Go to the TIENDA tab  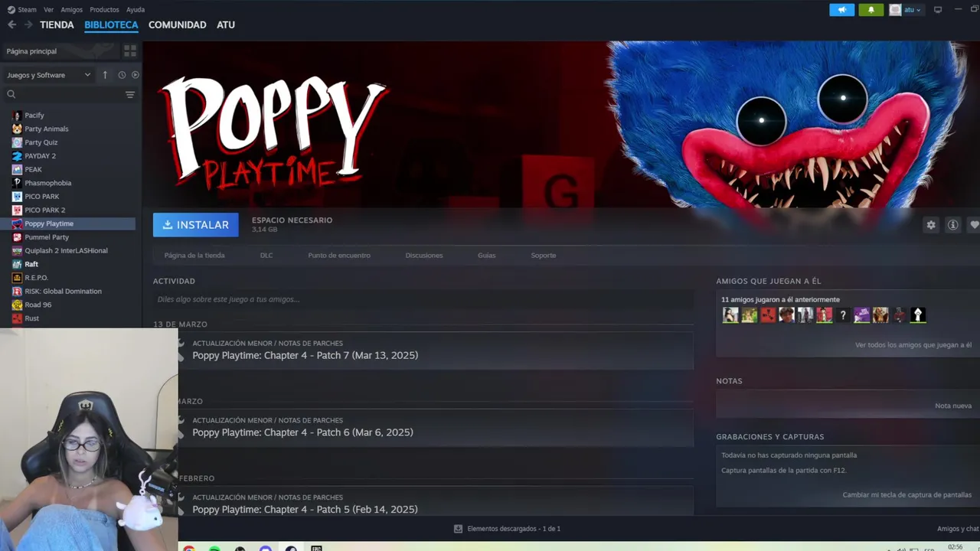tap(57, 24)
